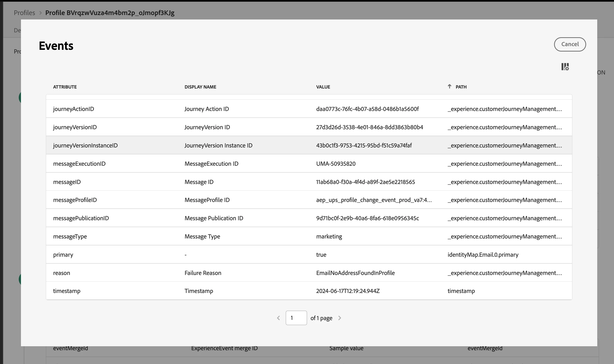The height and width of the screenshot is (364, 614).
Task: Go to previous page arrow
Action: [x=278, y=318]
